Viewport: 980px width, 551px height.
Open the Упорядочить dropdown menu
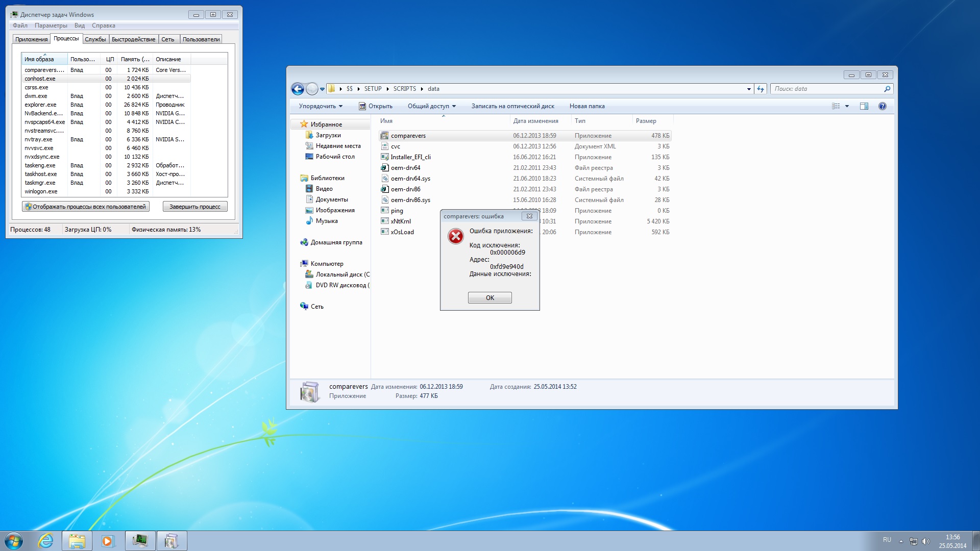pos(321,106)
